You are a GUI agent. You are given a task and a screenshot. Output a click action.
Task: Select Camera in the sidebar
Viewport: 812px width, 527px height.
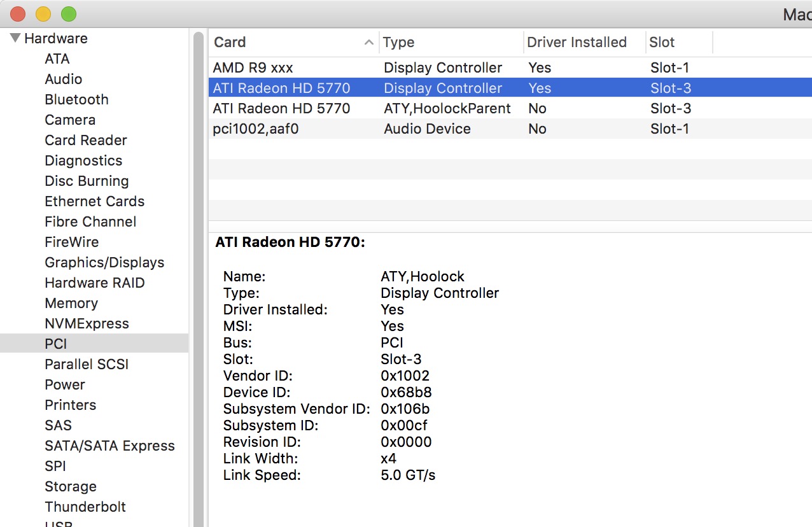click(70, 120)
